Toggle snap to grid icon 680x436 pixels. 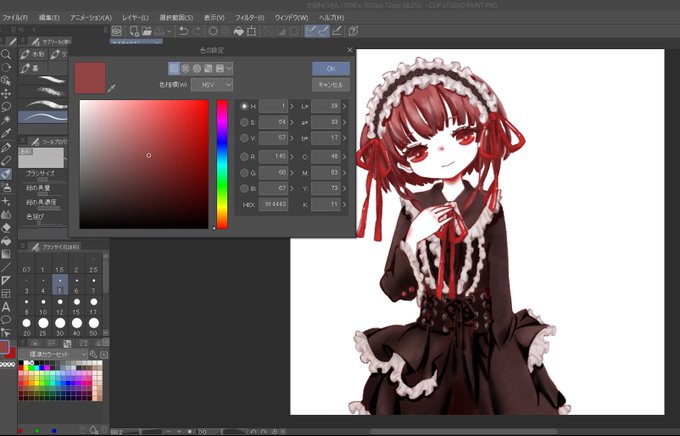point(337,31)
